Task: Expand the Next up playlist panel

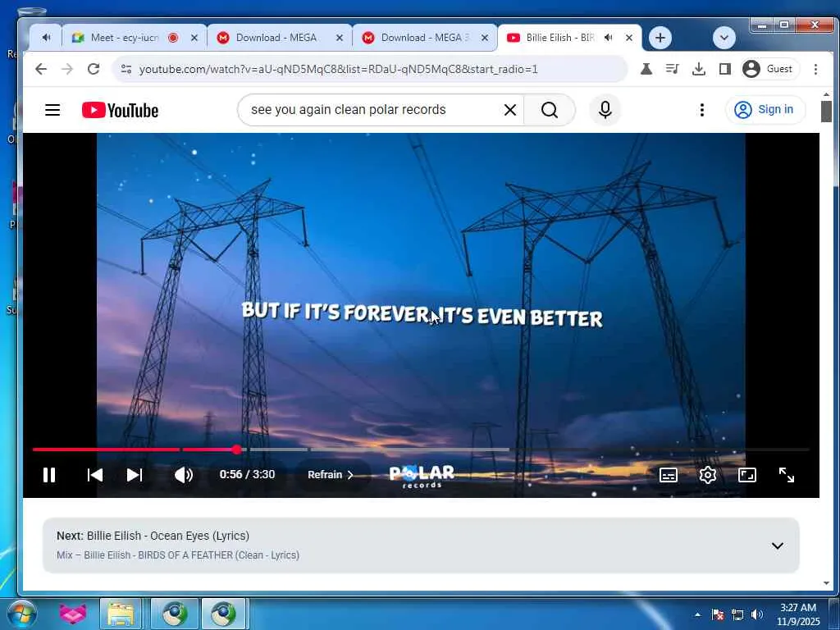Action: [778, 546]
